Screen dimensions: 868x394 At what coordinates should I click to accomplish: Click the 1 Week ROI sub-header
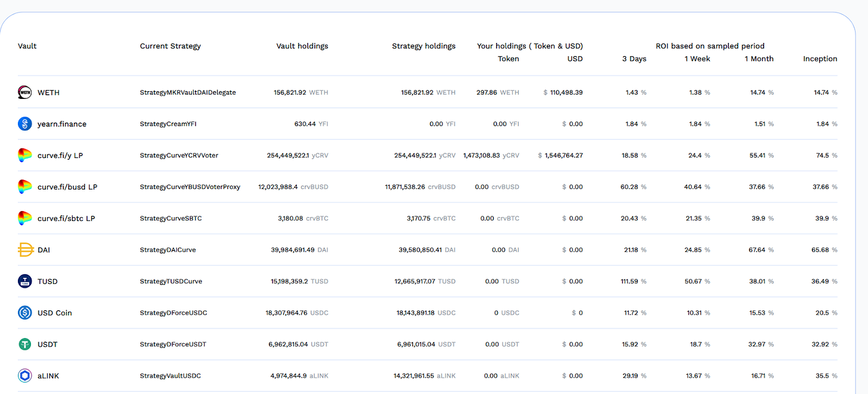pyautogui.click(x=696, y=58)
